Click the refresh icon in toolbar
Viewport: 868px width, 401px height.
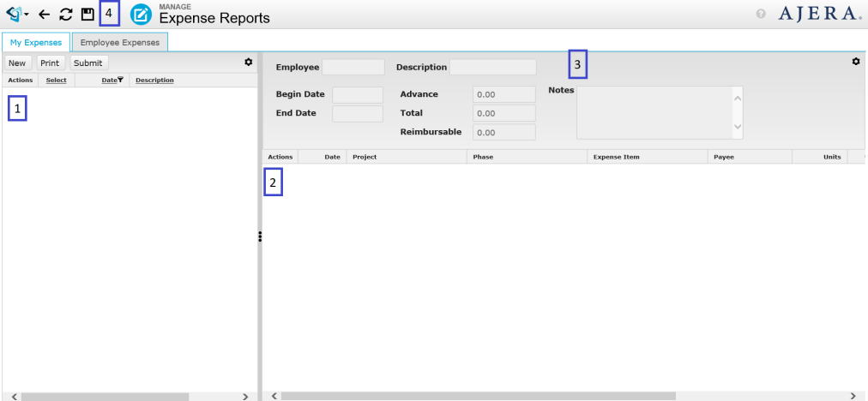(x=66, y=15)
